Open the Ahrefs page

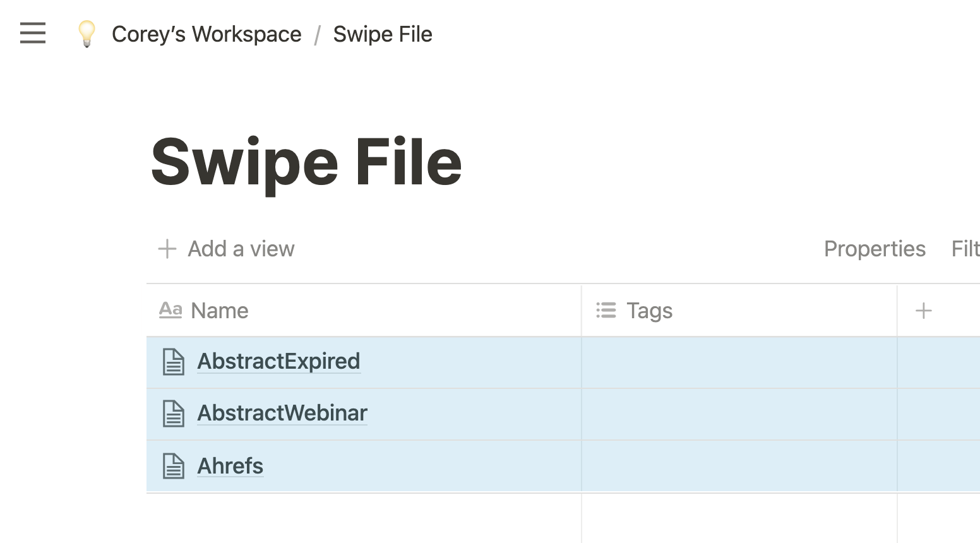(x=230, y=466)
